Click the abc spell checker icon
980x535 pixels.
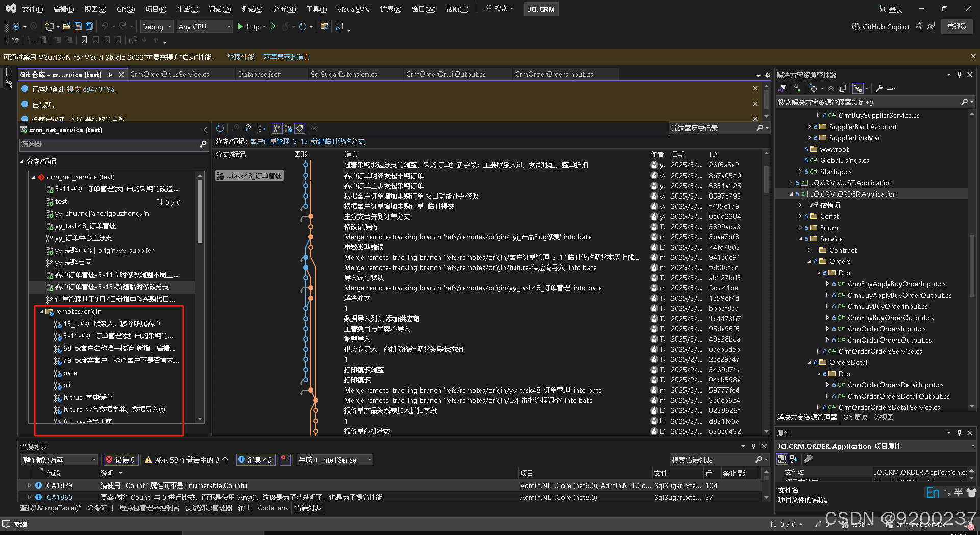pyautogui.click(x=16, y=40)
